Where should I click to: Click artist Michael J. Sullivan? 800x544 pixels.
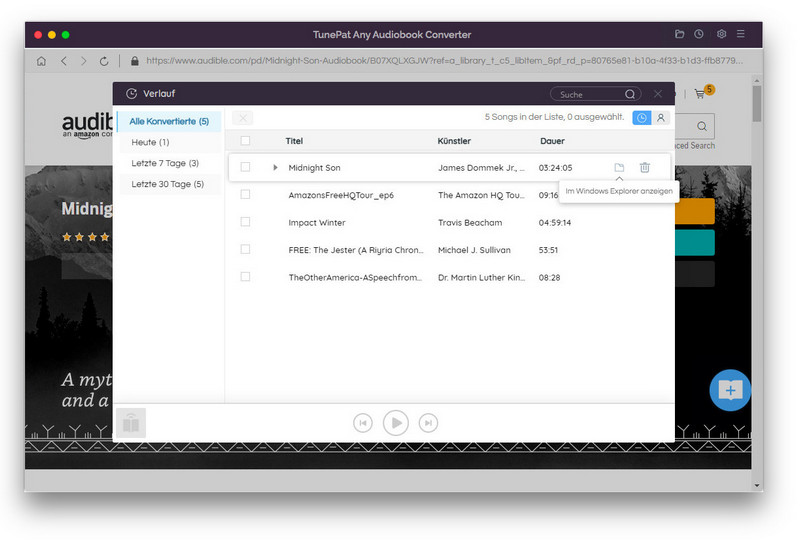(474, 250)
